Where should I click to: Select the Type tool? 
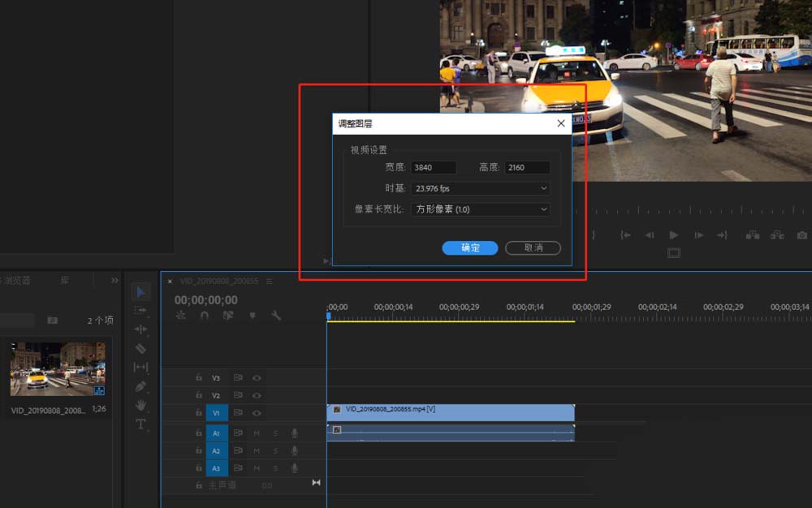[140, 422]
